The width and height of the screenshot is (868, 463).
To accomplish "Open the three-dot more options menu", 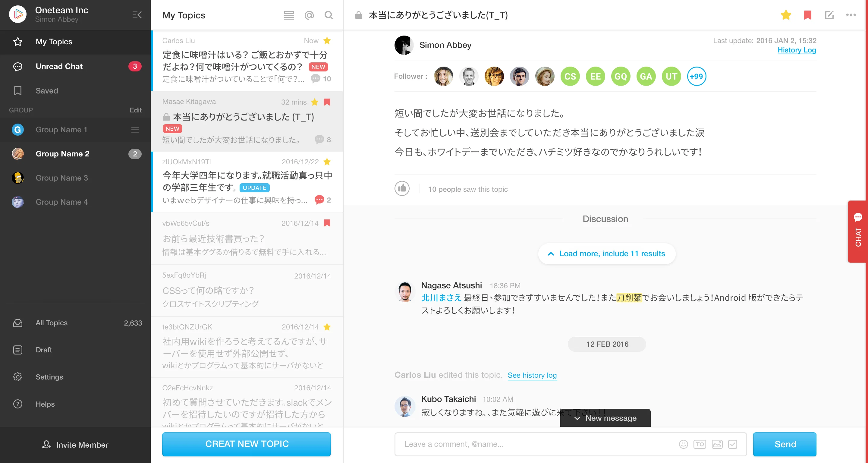I will [851, 15].
